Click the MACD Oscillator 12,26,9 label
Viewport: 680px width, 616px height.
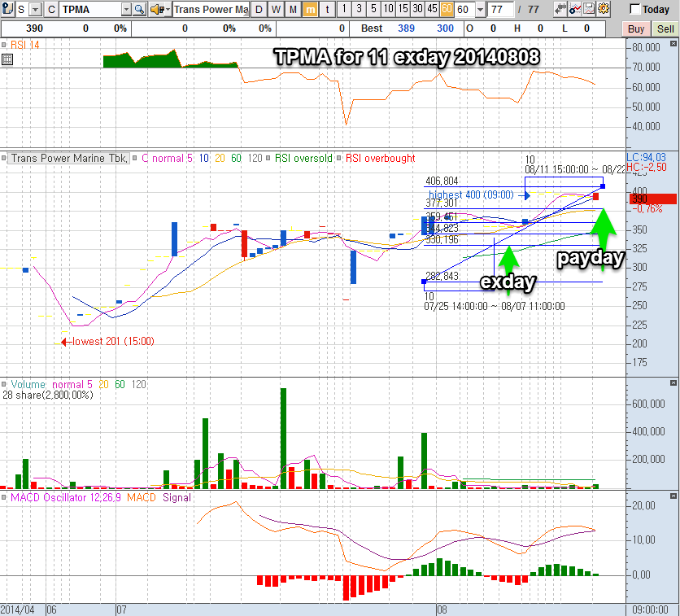66,497
